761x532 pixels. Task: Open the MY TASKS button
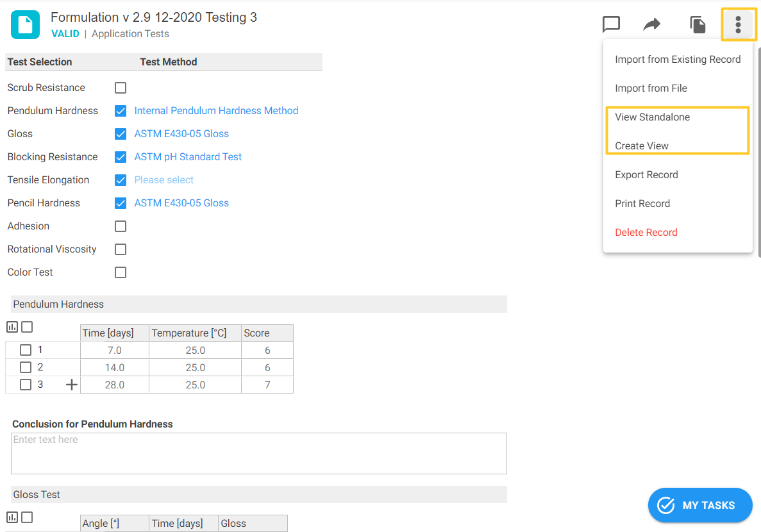point(700,505)
